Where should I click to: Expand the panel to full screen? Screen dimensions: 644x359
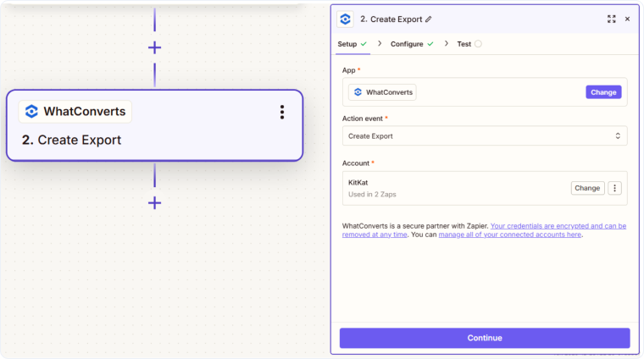(x=611, y=19)
